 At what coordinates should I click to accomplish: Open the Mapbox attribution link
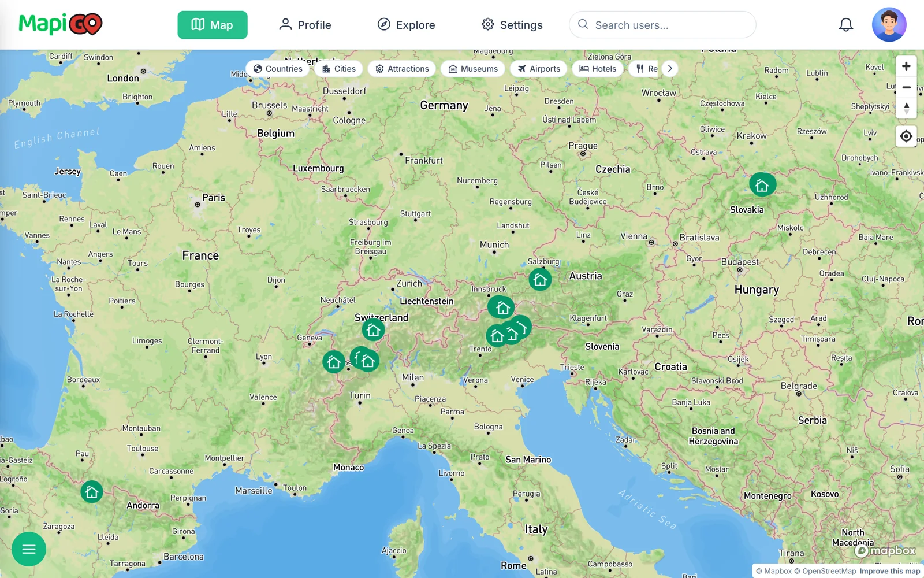pos(774,571)
